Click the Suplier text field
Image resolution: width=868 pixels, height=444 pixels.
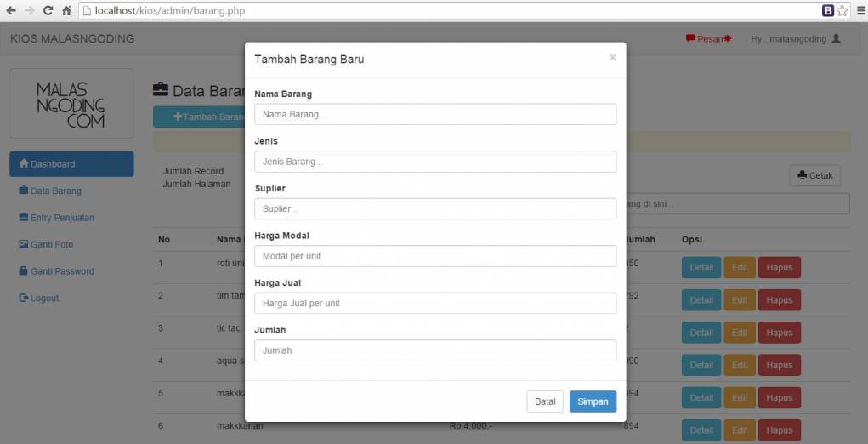[x=435, y=208]
